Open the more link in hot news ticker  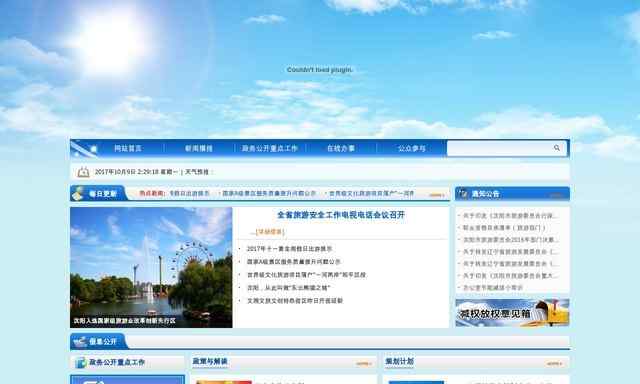(436, 195)
